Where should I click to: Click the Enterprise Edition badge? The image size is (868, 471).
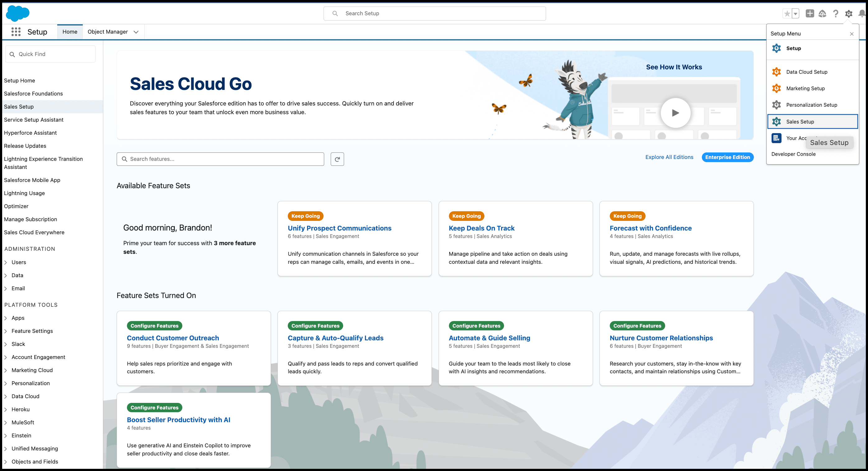[x=727, y=157]
